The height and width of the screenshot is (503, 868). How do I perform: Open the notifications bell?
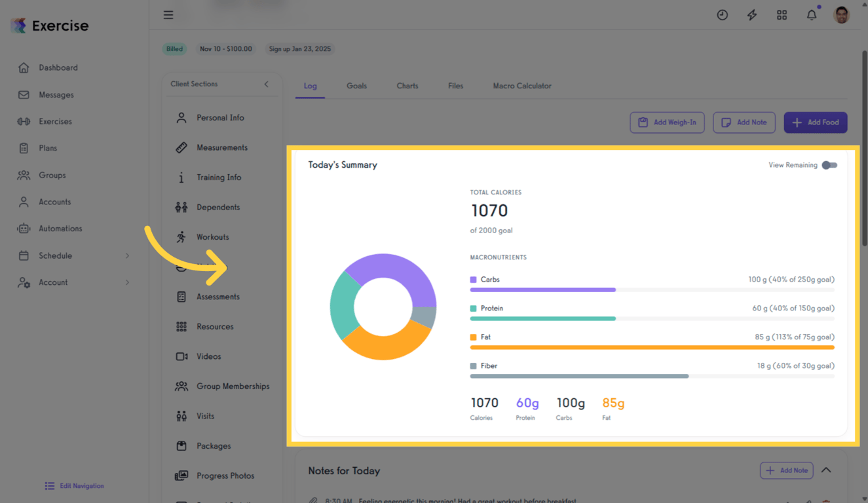pos(812,15)
